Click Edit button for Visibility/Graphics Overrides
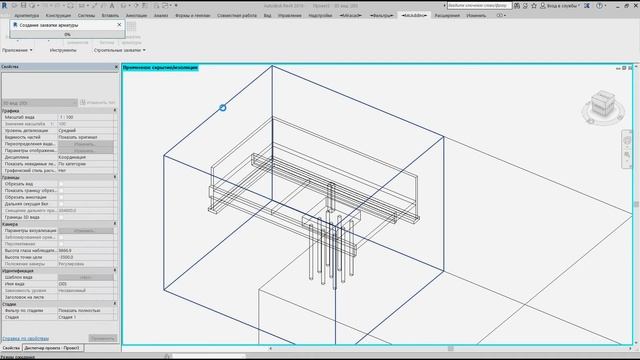640x360 pixels. click(86, 144)
